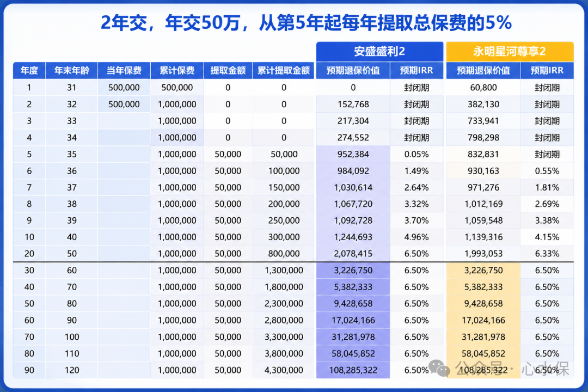Image resolution: width=588 pixels, height=392 pixels.
Task: Click the 733,941 cell
Action: [x=483, y=121]
